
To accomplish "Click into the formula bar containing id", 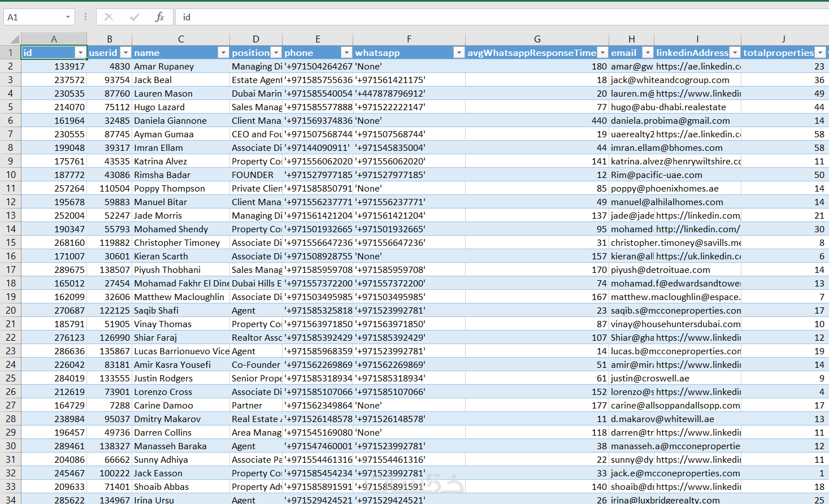I will [x=503, y=18].
